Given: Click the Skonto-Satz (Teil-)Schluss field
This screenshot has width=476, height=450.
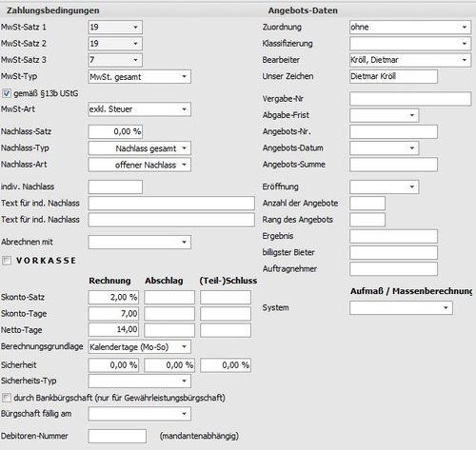Looking at the screenshot, I should point(226,298).
